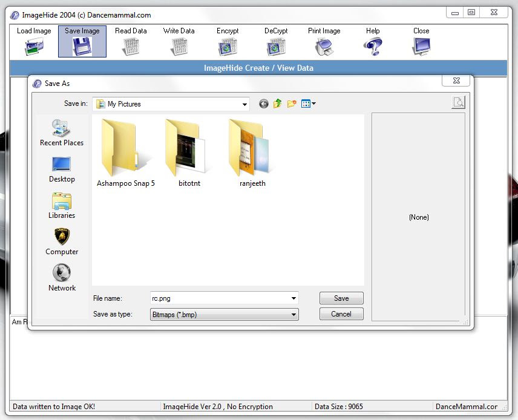Image resolution: width=518 pixels, height=420 pixels.
Task: Open Help via the question mark icon
Action: click(x=373, y=47)
